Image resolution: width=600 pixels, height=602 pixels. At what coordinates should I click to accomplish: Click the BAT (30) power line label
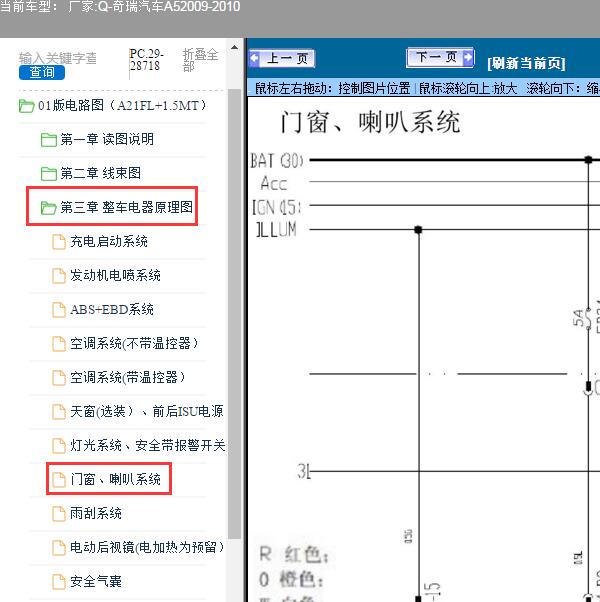tap(277, 161)
